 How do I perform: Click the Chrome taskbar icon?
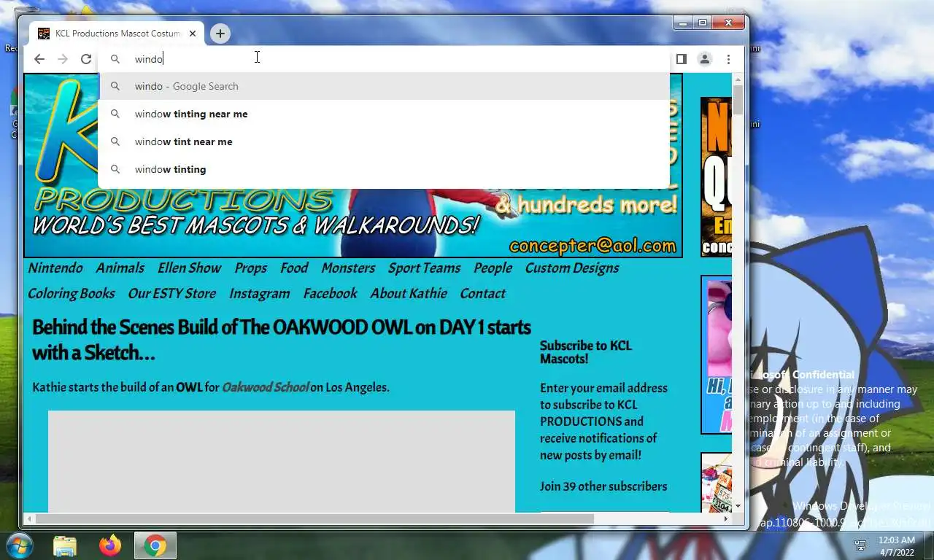click(x=155, y=545)
